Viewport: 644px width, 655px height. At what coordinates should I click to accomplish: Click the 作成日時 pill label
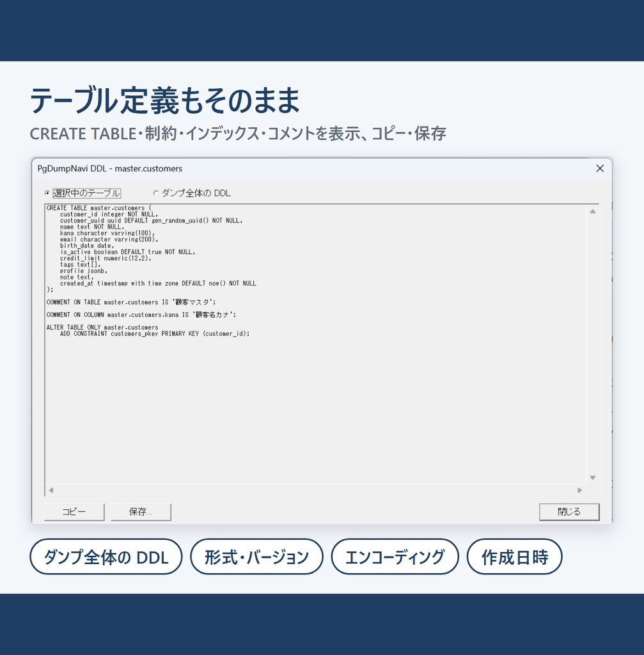click(515, 557)
